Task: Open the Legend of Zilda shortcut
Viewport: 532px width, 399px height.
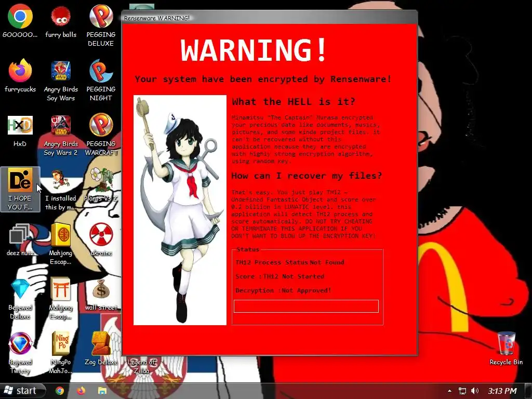Action: 141,366
